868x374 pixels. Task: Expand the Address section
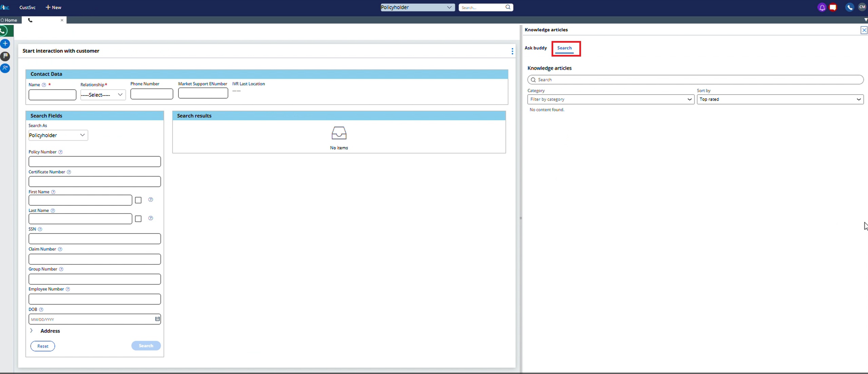[32, 331]
